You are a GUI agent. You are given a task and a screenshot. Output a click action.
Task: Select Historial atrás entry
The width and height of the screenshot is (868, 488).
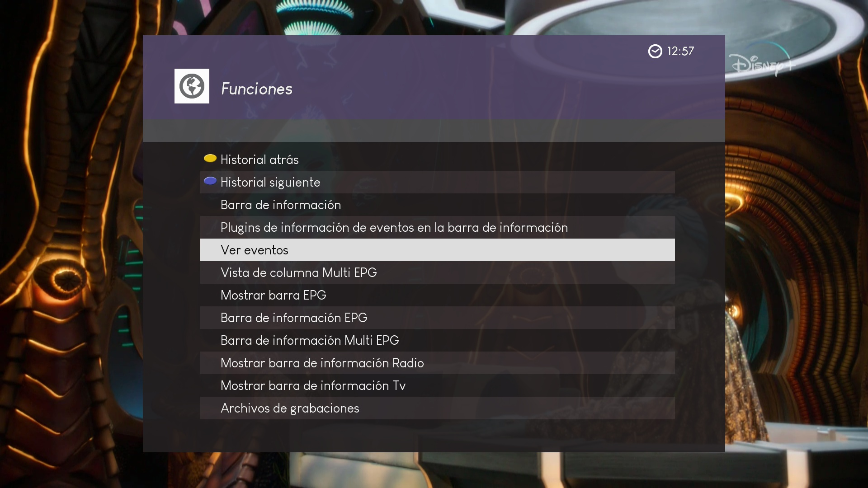tap(438, 160)
